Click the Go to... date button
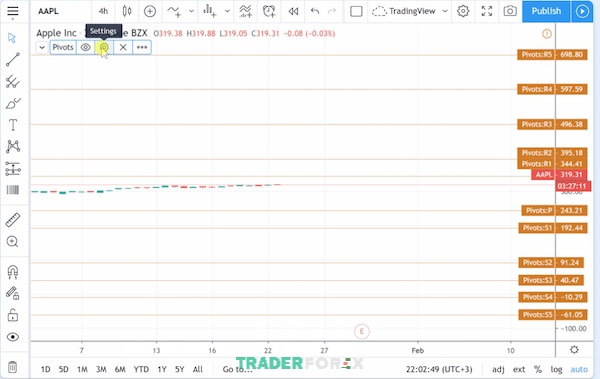This screenshot has height=379, width=600. coord(238,369)
